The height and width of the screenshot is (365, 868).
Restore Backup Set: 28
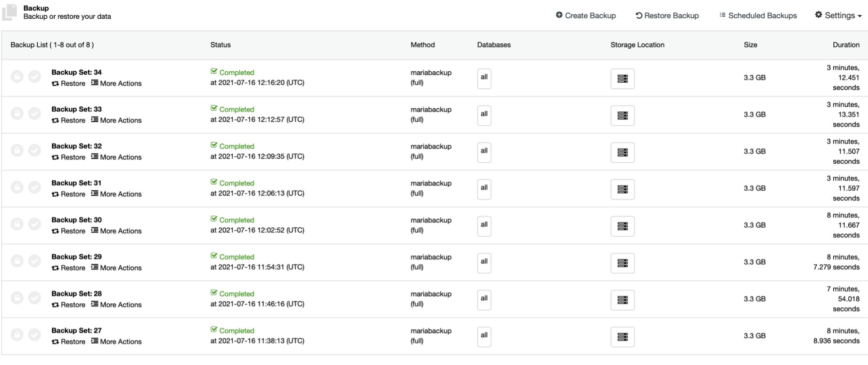tap(69, 305)
